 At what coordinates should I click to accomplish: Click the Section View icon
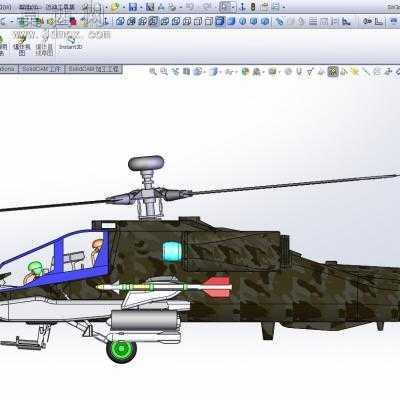(x=186, y=71)
